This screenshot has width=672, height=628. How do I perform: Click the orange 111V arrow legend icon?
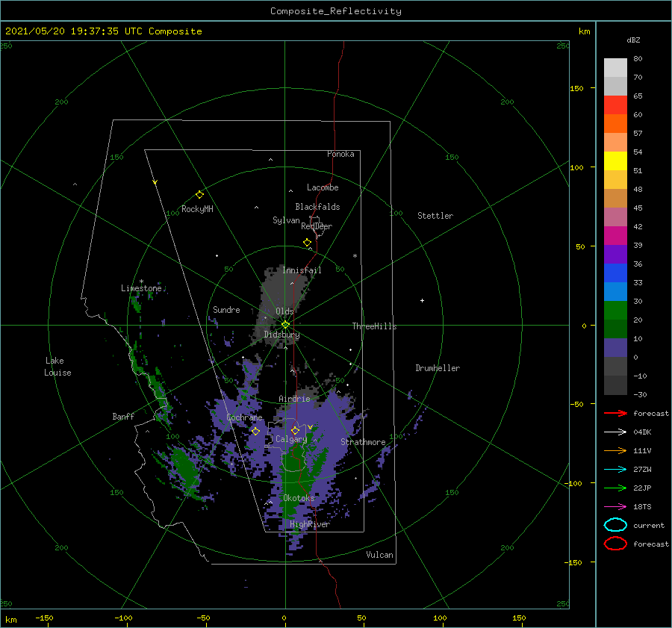615,450
